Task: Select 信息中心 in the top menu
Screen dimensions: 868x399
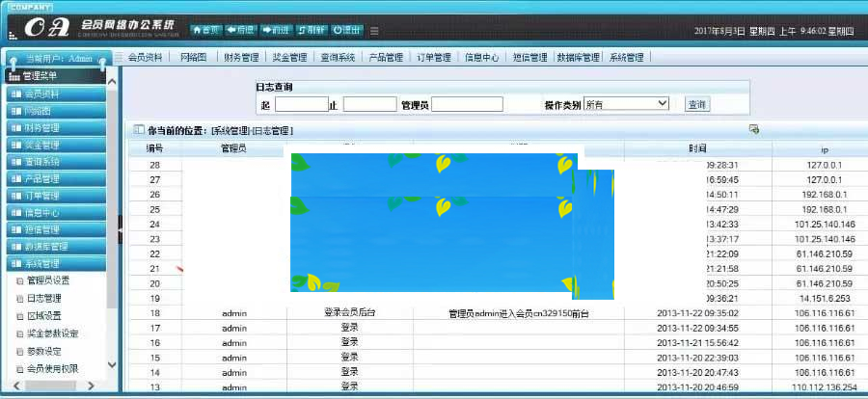Action: tap(481, 58)
